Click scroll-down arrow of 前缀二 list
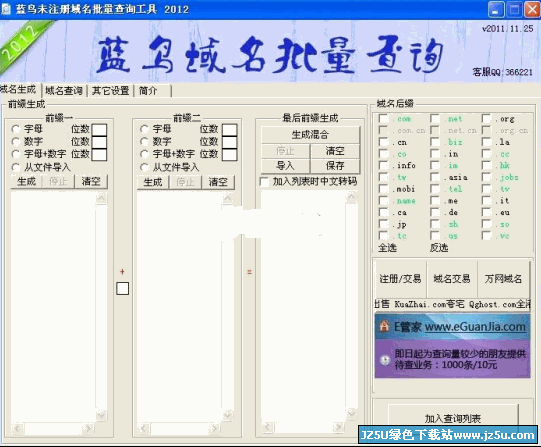This screenshot has height=447, width=541. 228,415
